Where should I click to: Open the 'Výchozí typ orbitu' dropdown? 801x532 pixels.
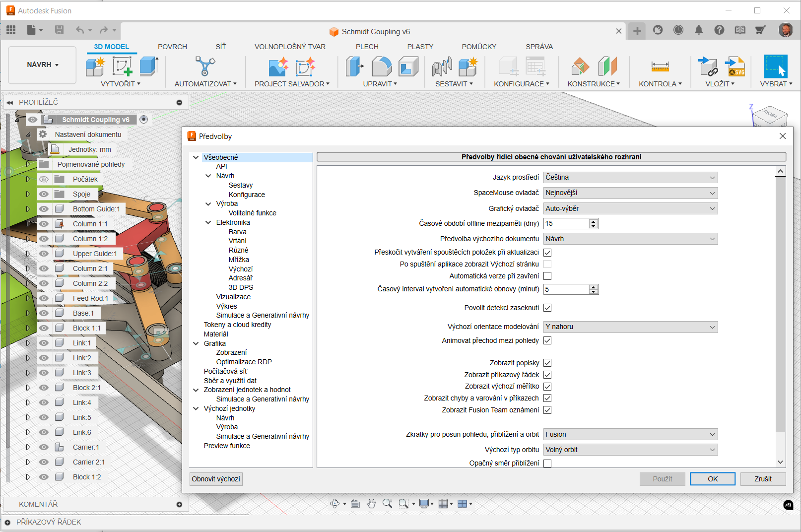(630, 450)
